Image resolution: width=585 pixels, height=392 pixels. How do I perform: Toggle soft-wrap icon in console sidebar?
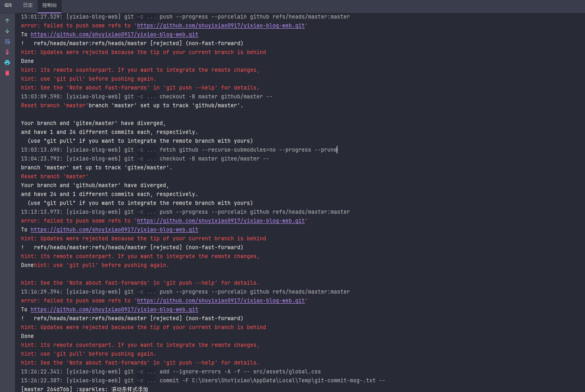point(7,42)
